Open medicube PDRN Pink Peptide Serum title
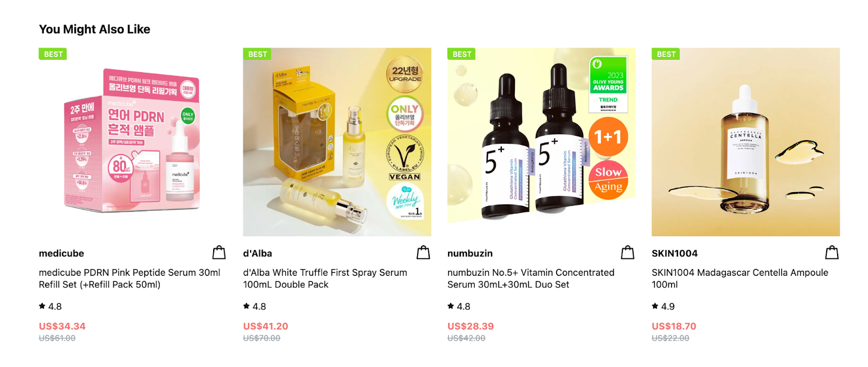 tap(130, 279)
